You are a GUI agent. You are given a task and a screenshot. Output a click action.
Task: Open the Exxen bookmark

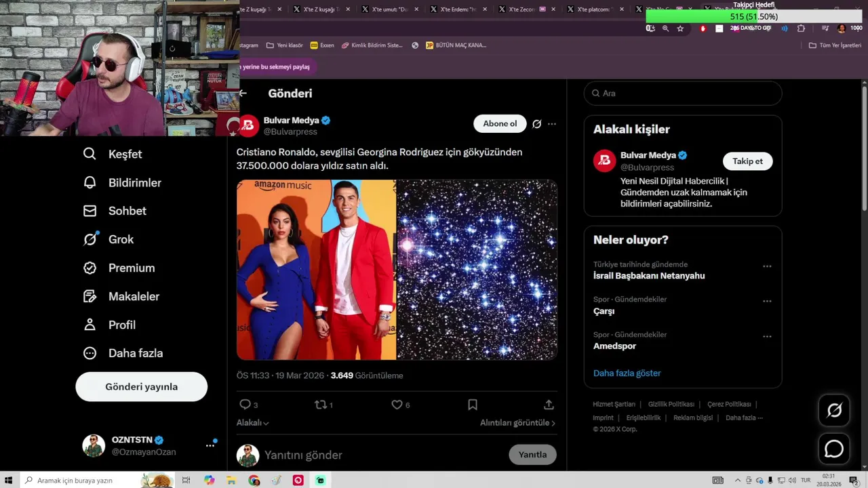(x=322, y=45)
